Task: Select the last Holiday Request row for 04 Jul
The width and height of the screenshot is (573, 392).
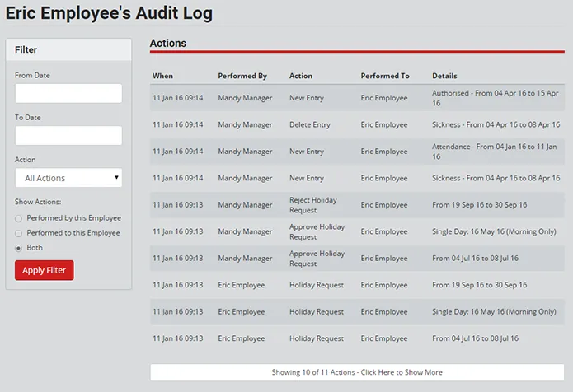Action: [357, 338]
